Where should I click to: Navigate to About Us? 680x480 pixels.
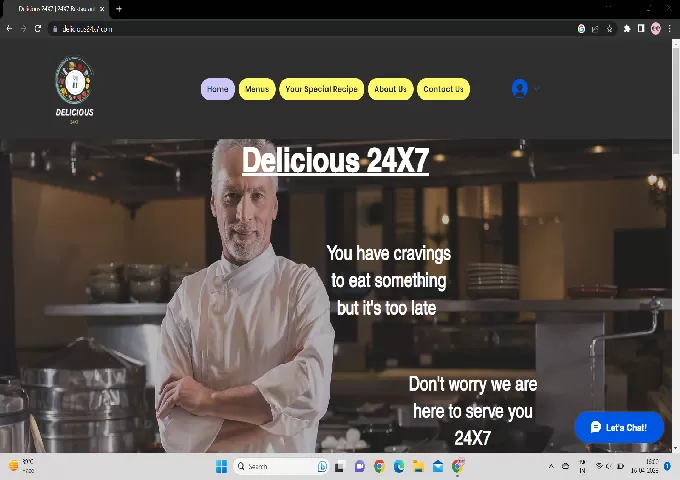[x=390, y=89]
